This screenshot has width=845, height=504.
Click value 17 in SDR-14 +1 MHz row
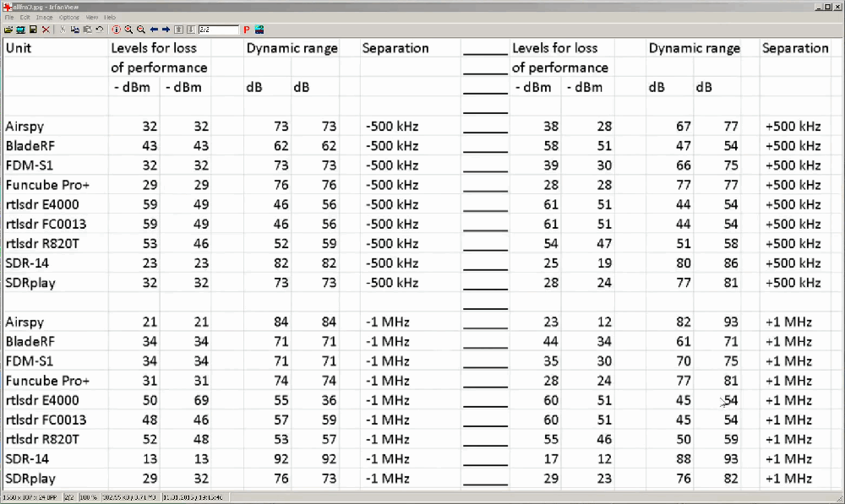click(x=551, y=458)
